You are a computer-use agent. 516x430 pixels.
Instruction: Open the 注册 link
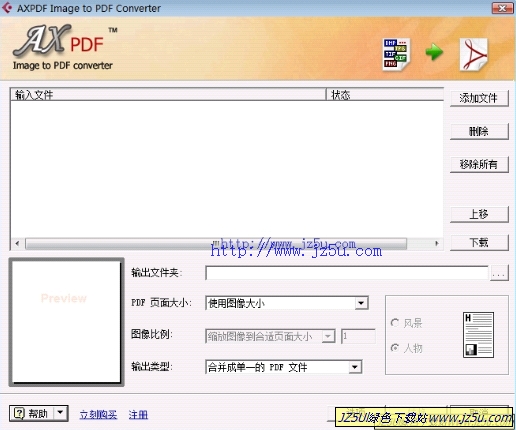click(x=138, y=415)
